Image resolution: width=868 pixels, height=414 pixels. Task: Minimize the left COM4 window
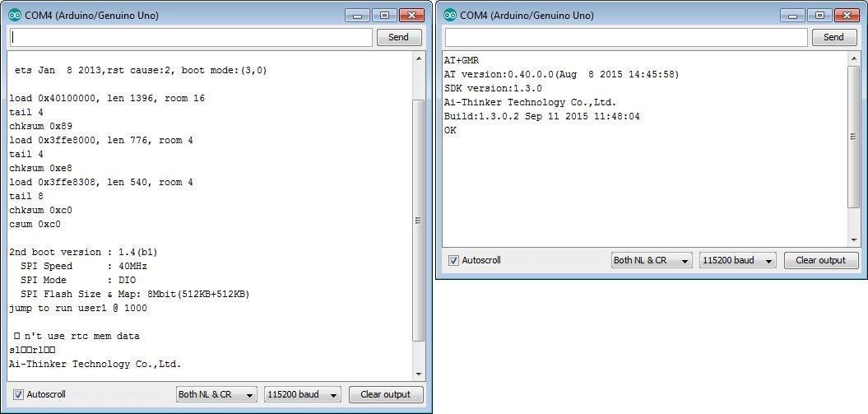pyautogui.click(x=357, y=16)
